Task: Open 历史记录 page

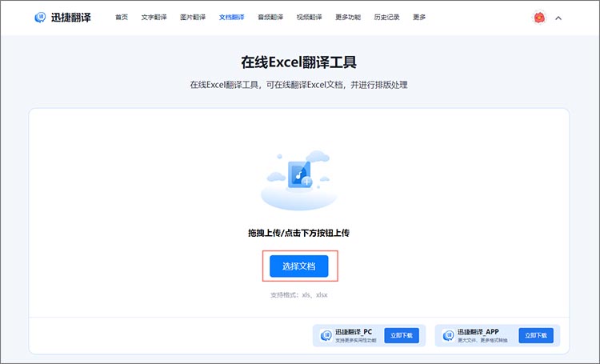Action: [387, 18]
